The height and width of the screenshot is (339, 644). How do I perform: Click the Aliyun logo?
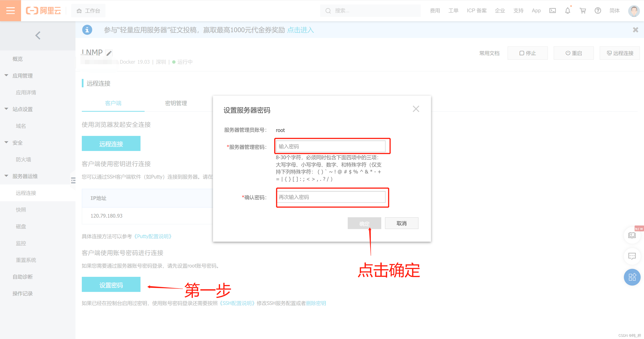[43, 10]
